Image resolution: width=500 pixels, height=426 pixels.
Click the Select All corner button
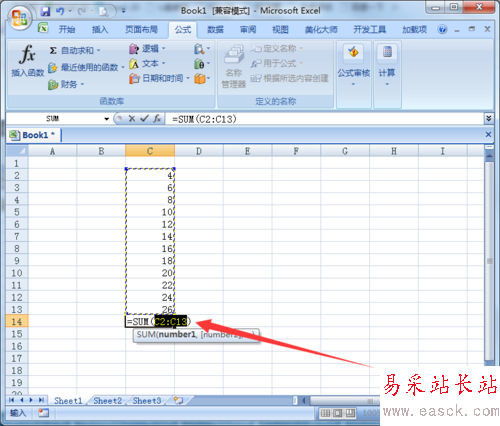pyautogui.click(x=17, y=151)
